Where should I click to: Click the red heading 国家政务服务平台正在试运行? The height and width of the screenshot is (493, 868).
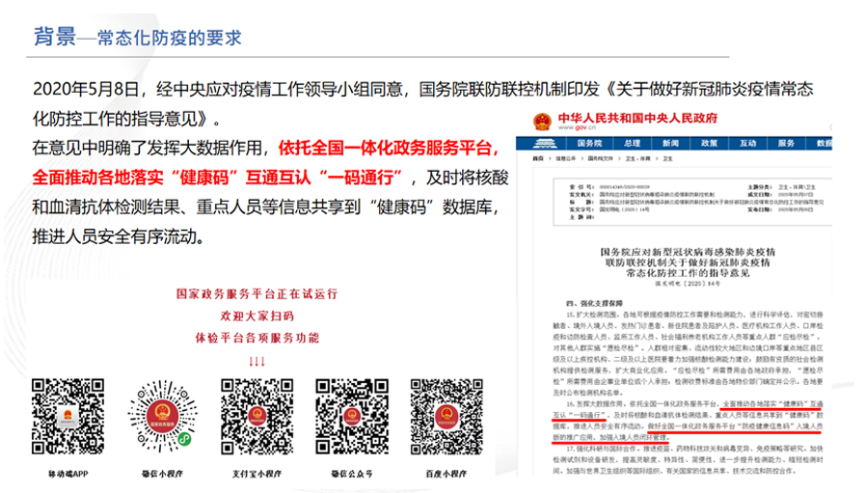point(257,294)
